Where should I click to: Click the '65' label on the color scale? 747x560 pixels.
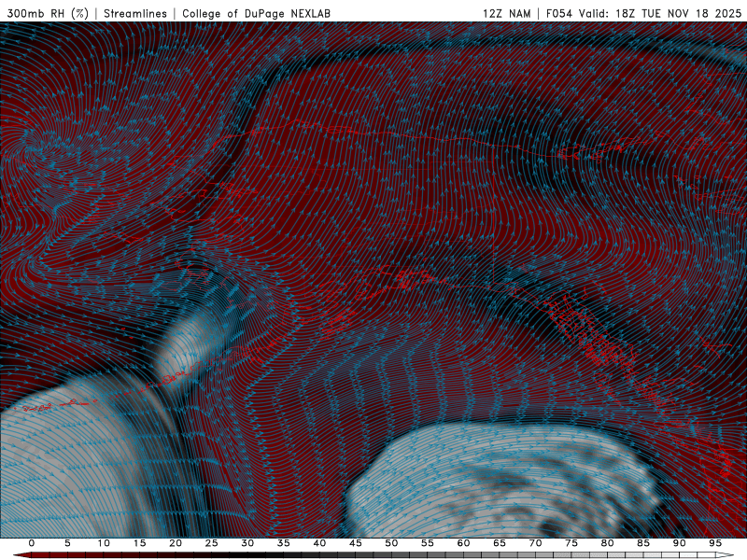click(x=500, y=543)
